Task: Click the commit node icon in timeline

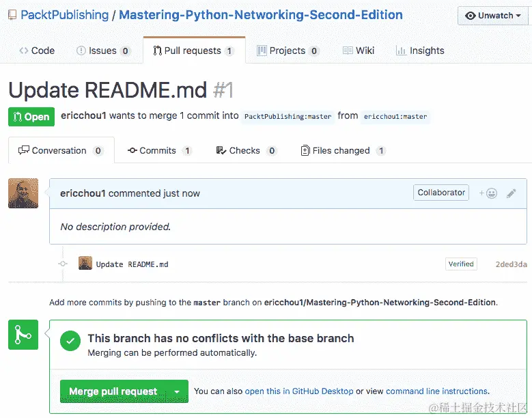Action: 63,264
